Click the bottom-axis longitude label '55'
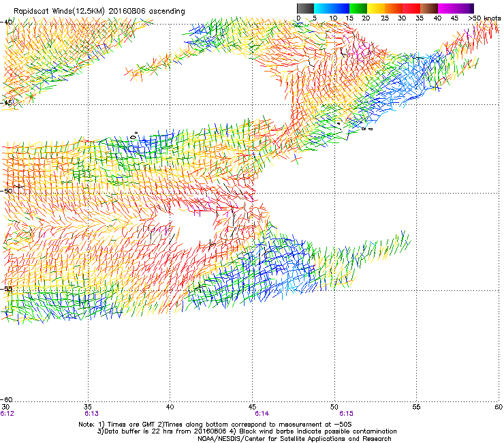Image resolution: width=504 pixels, height=443 pixels. coord(416,407)
